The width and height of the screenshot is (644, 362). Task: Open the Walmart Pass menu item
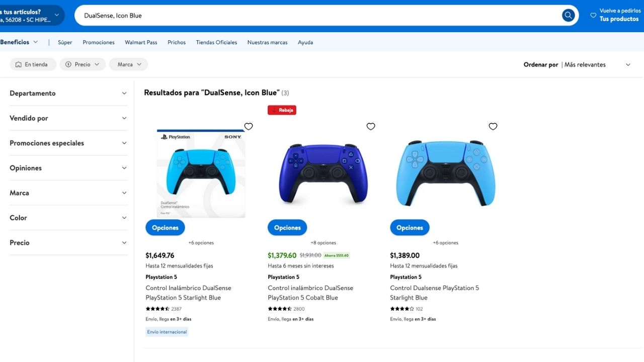141,42
